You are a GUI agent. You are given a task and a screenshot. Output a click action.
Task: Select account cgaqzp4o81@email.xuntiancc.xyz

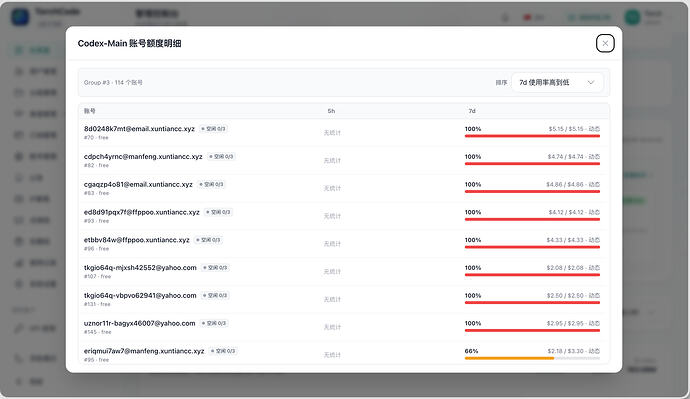[x=138, y=184]
